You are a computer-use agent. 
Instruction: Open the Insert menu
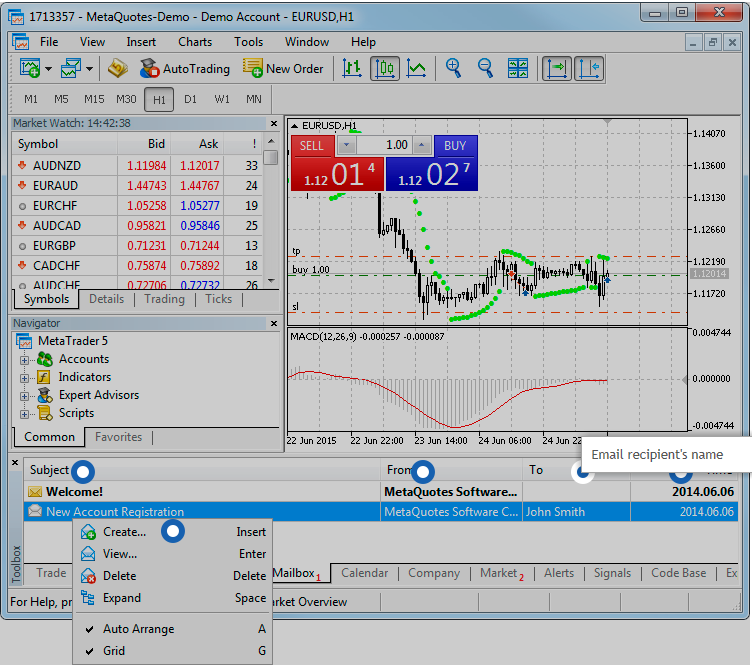pos(141,42)
